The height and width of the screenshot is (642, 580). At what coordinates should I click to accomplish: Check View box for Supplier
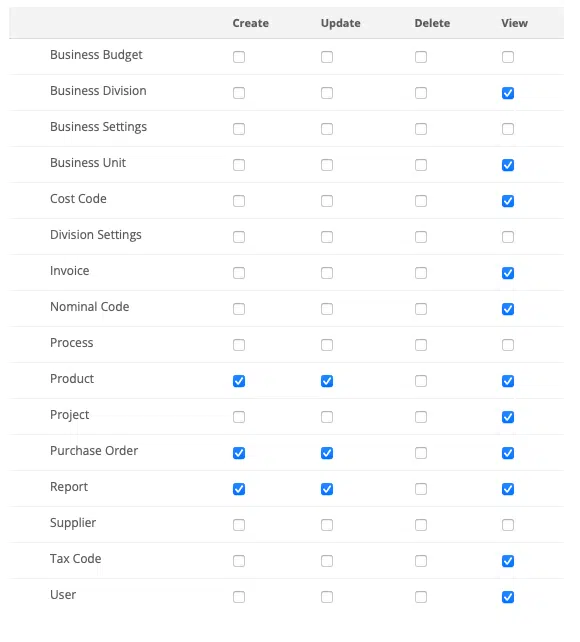(x=508, y=525)
